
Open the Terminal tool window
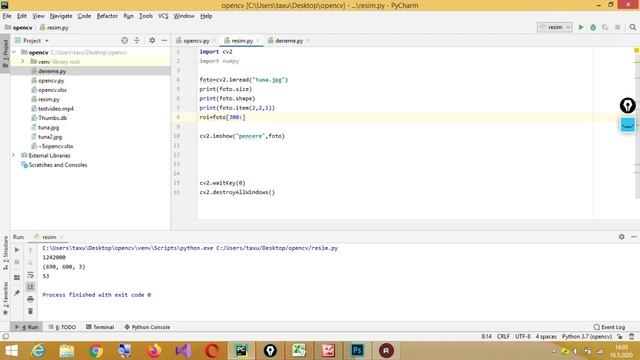[x=100, y=327]
